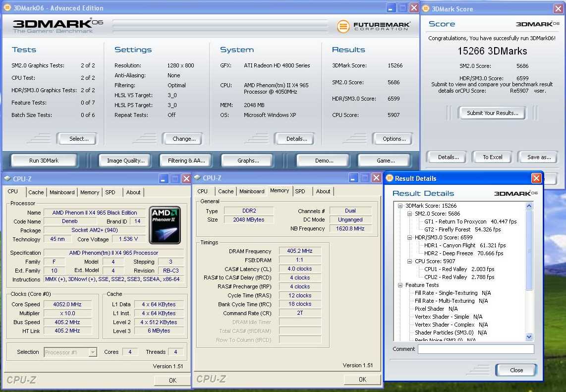This screenshot has width=566, height=392.
Task: Close the Result Details window with the X
Action: coord(536,178)
